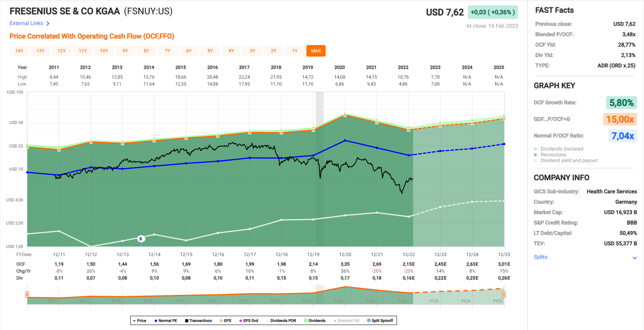Screen dimensions: 644x330
Task: Toggle Split Spinoff marker in legend
Action: (x=380, y=320)
